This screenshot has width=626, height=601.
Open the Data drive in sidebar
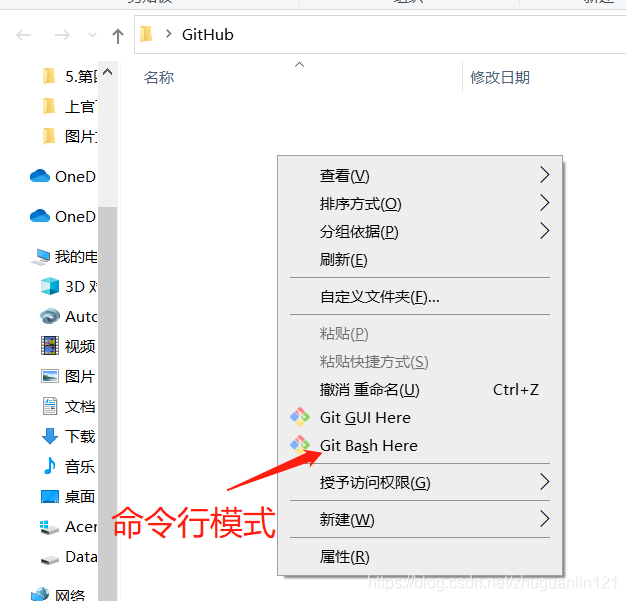[x=69, y=557]
